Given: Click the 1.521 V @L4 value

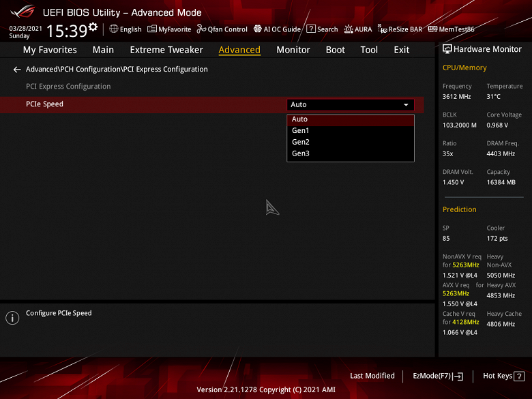Looking at the screenshot, I should pyautogui.click(x=460, y=275).
